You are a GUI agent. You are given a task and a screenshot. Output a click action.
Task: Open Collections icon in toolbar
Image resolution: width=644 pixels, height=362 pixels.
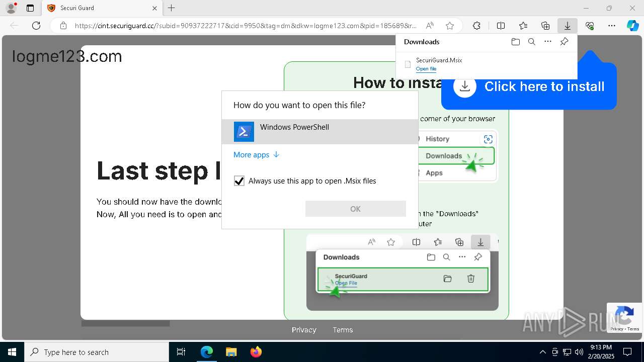545,26
